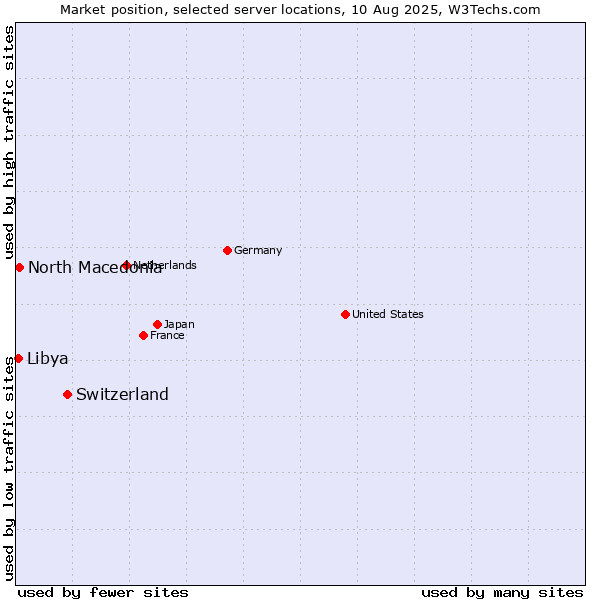Viewport: 600px width, 600px height.
Task: Select the "Japan" label text
Action: 179,325
